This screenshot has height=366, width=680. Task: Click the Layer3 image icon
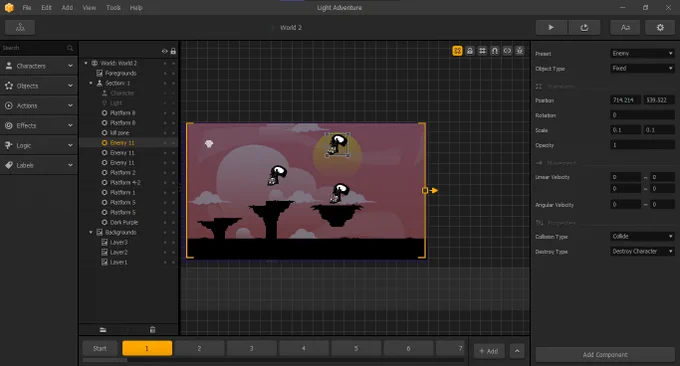tap(104, 242)
